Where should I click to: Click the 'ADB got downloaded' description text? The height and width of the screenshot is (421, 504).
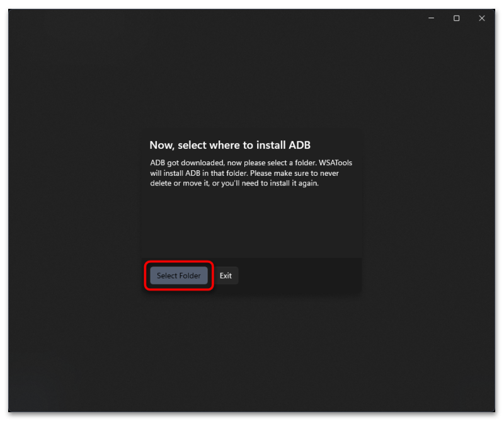point(251,173)
